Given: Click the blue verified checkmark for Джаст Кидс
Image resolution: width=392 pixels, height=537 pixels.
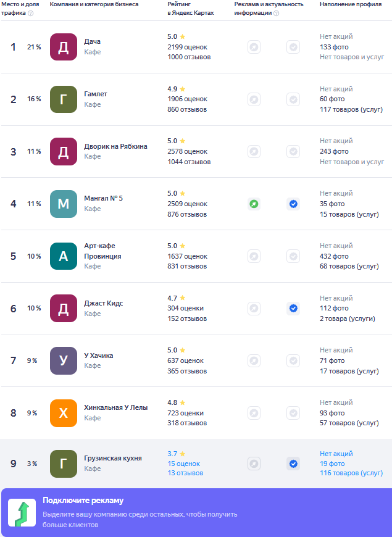Looking at the screenshot, I should click(x=293, y=309).
